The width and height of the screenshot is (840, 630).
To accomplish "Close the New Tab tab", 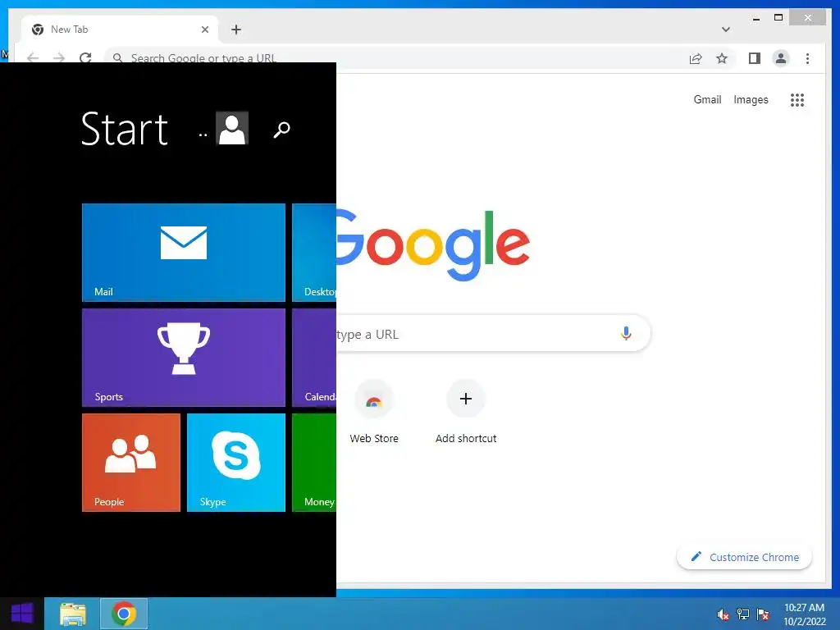I will coord(204,30).
